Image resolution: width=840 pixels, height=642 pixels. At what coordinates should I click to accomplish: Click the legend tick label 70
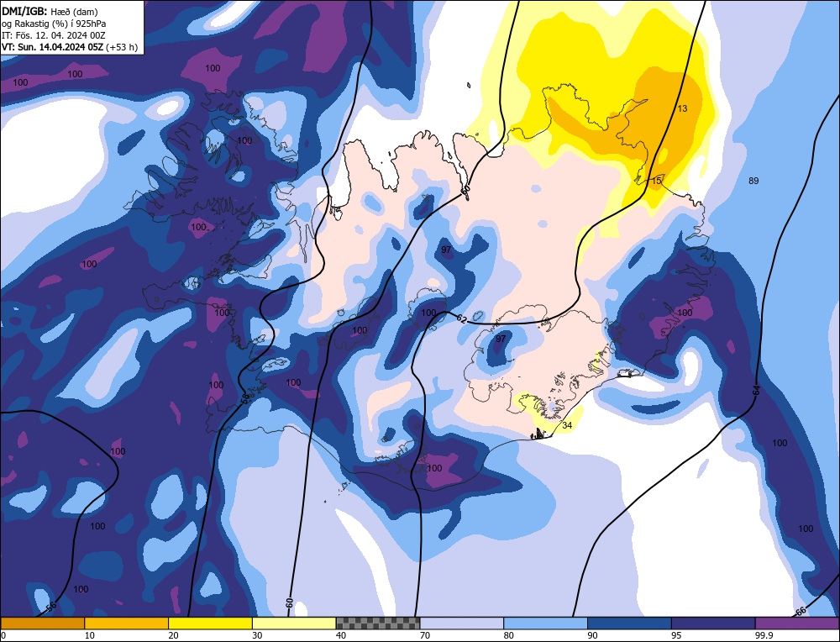coord(425,635)
